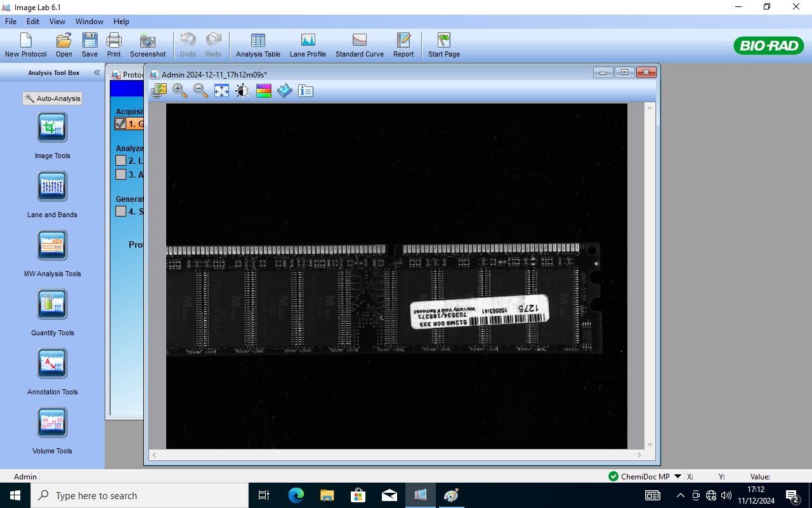This screenshot has width=812, height=508.
Task: Open the image colors palette tool
Action: point(264,91)
